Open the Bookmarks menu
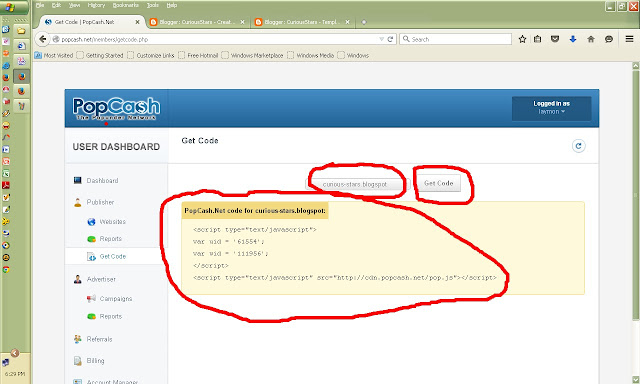640x384 pixels. click(126, 5)
